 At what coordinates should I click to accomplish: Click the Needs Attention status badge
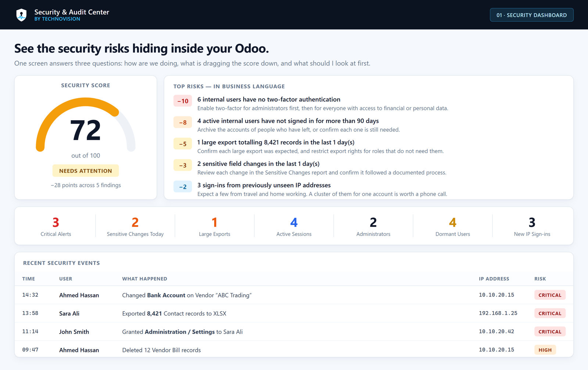(86, 171)
